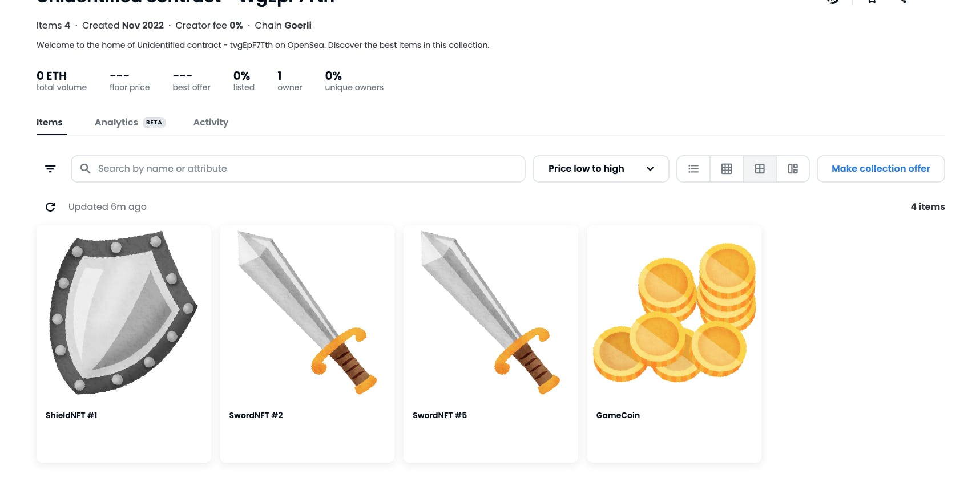Switch to small grid view
The image size is (980, 490).
[727, 169]
